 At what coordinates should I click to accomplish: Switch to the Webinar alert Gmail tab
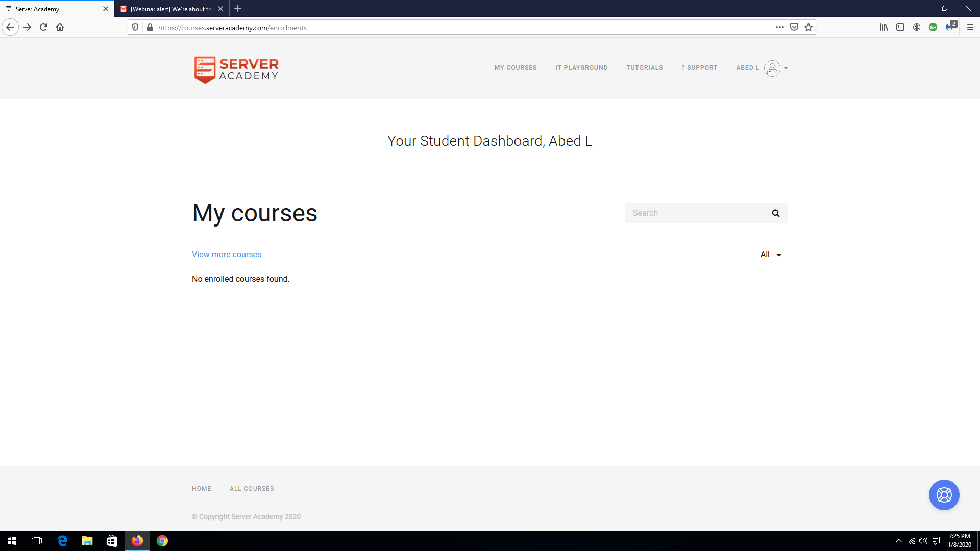click(x=170, y=9)
